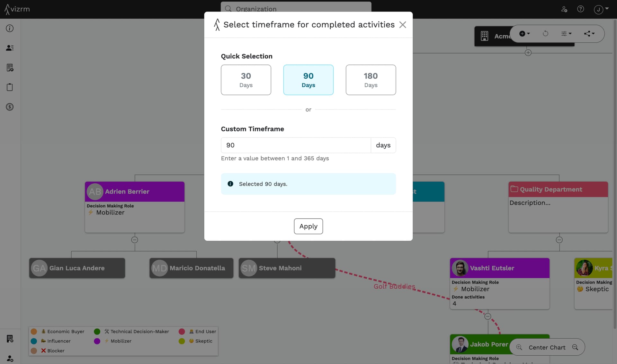Click zoom in icon beside Center Chart

tap(519, 347)
